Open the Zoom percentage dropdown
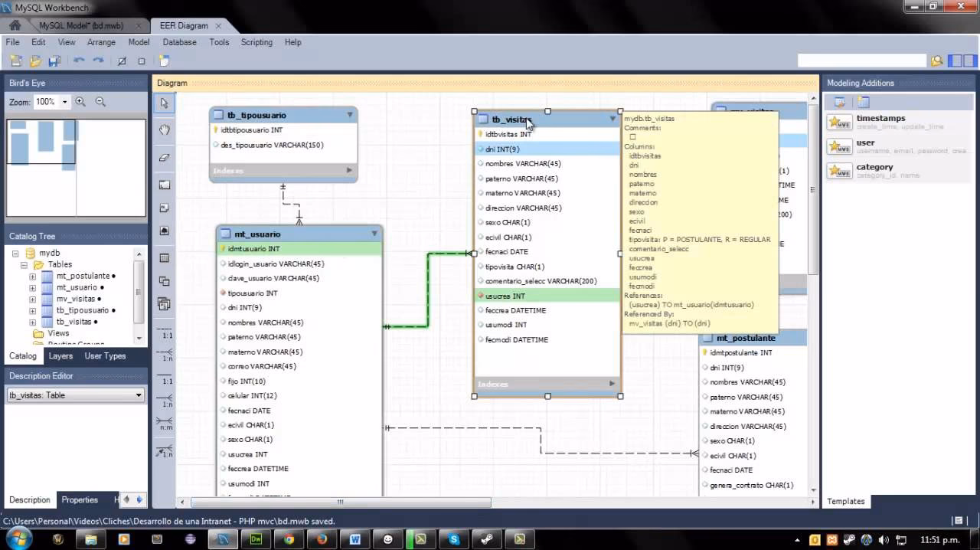This screenshot has width=980, height=550. [x=65, y=102]
